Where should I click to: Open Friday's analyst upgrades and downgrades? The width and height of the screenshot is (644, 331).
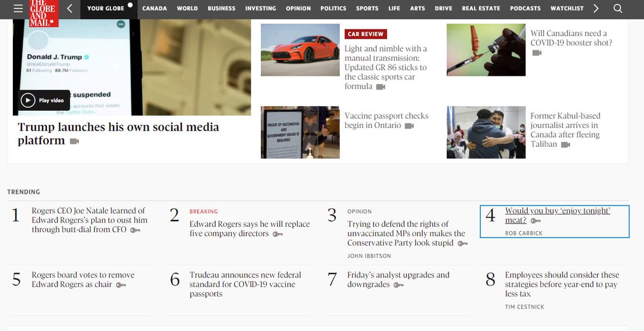pyautogui.click(x=398, y=279)
